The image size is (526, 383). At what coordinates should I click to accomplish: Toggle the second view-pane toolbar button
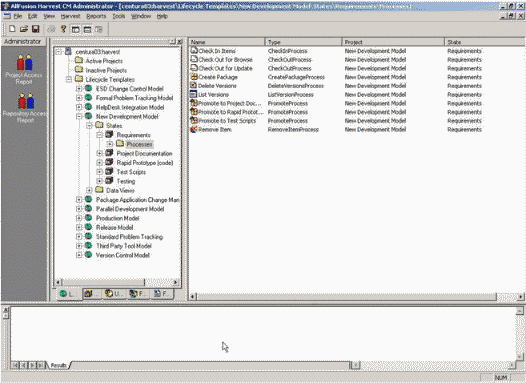click(87, 30)
